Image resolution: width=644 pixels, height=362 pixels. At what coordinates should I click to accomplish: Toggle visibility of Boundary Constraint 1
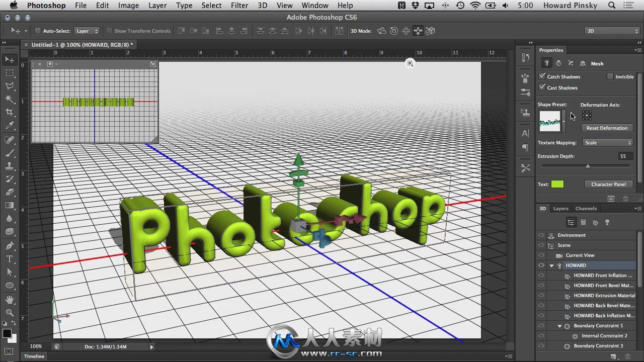point(541,326)
